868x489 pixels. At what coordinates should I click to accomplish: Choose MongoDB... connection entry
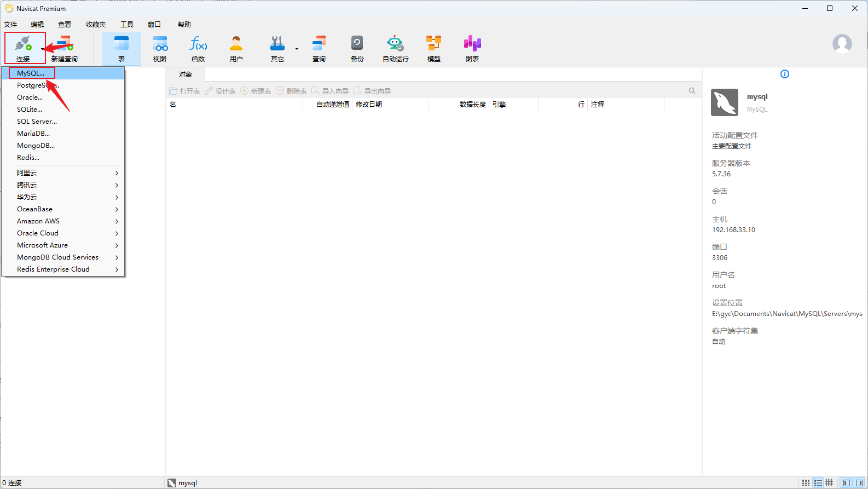63,146
